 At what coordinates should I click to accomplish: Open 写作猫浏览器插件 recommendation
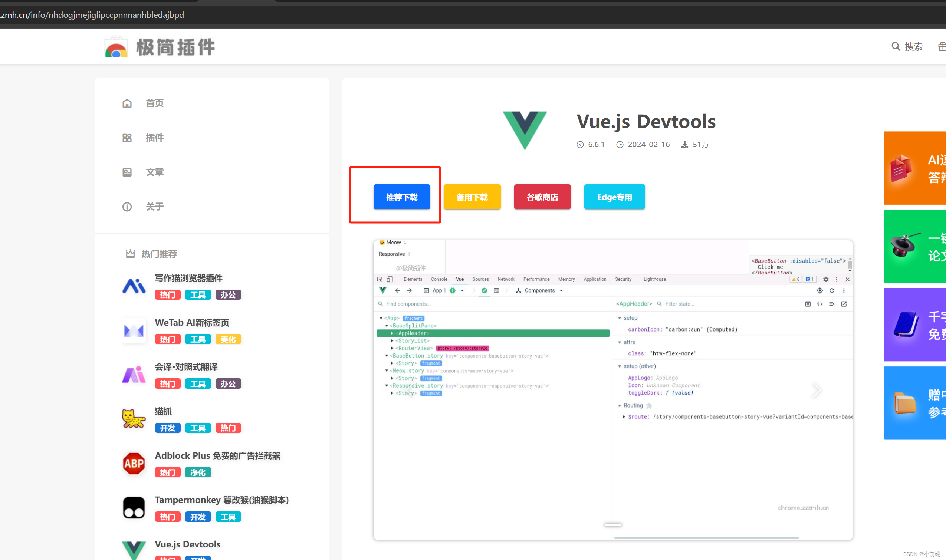188,278
